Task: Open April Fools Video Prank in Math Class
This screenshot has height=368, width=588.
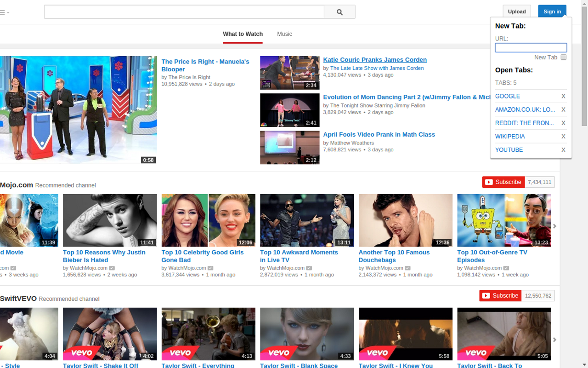Action: coord(379,134)
